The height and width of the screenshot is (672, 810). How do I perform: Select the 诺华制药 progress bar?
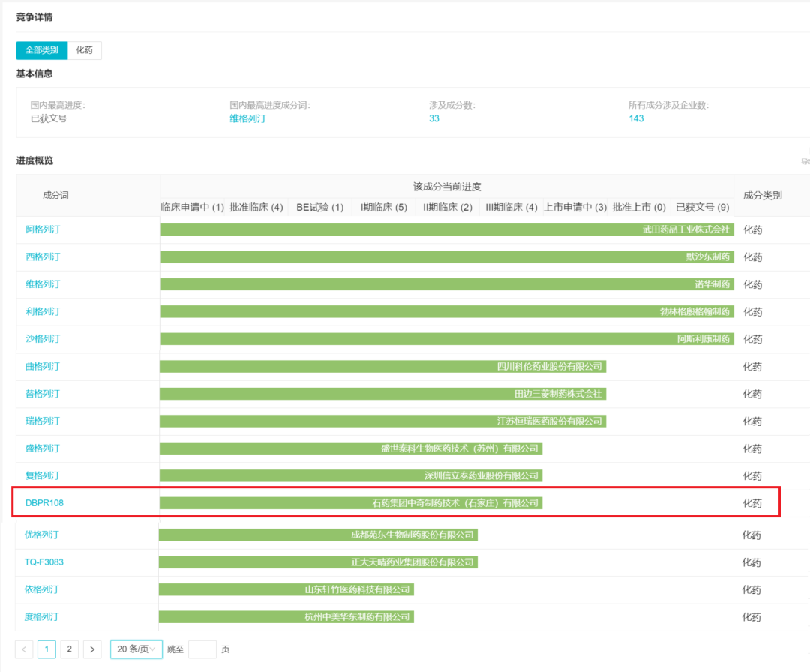tap(447, 284)
